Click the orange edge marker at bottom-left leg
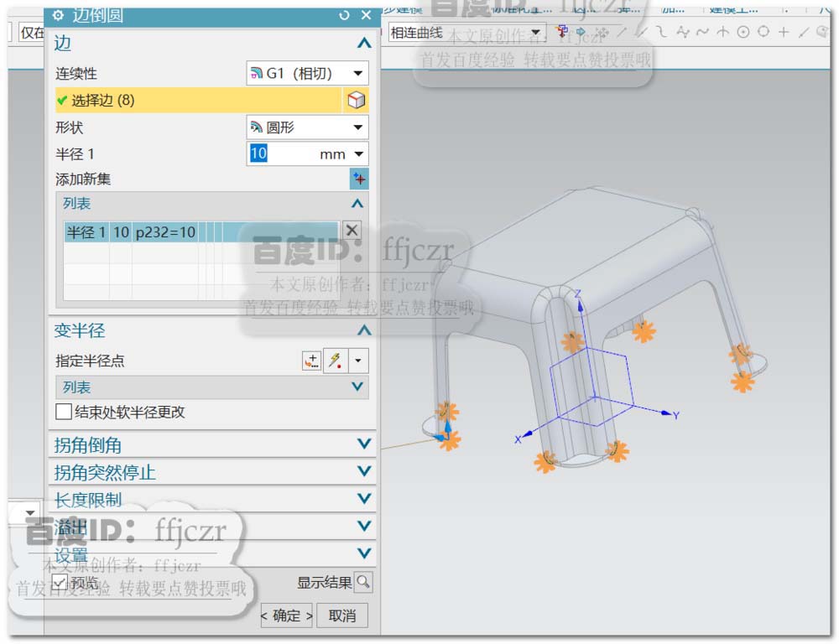The width and height of the screenshot is (839, 644). [x=448, y=439]
